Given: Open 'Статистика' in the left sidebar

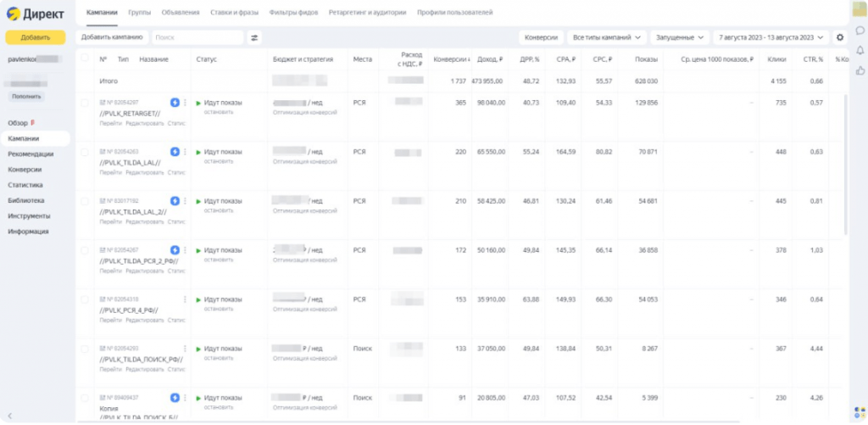Looking at the screenshot, I should (25, 185).
